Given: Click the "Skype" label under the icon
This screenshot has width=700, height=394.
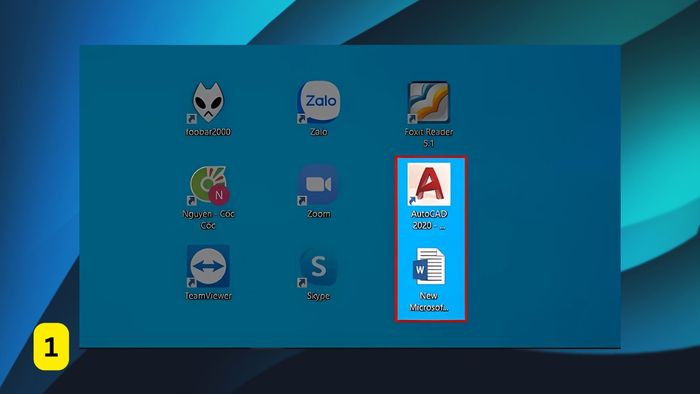Looking at the screenshot, I should tap(318, 296).
